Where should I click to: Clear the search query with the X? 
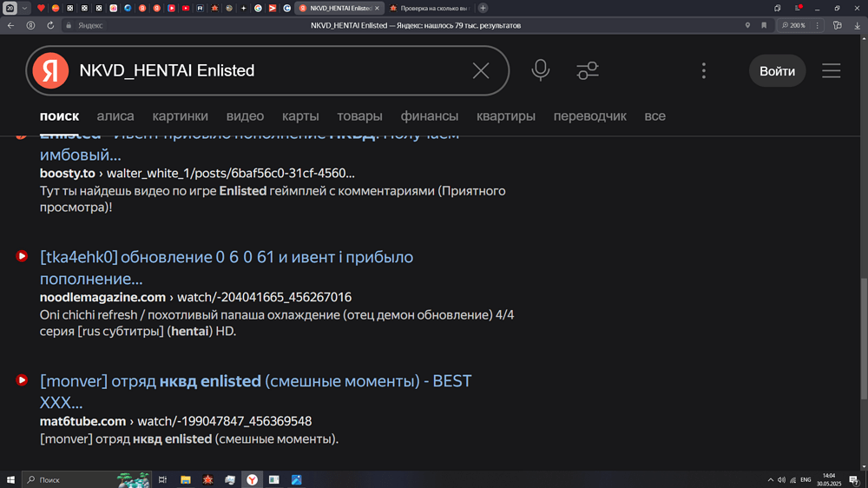(x=481, y=70)
